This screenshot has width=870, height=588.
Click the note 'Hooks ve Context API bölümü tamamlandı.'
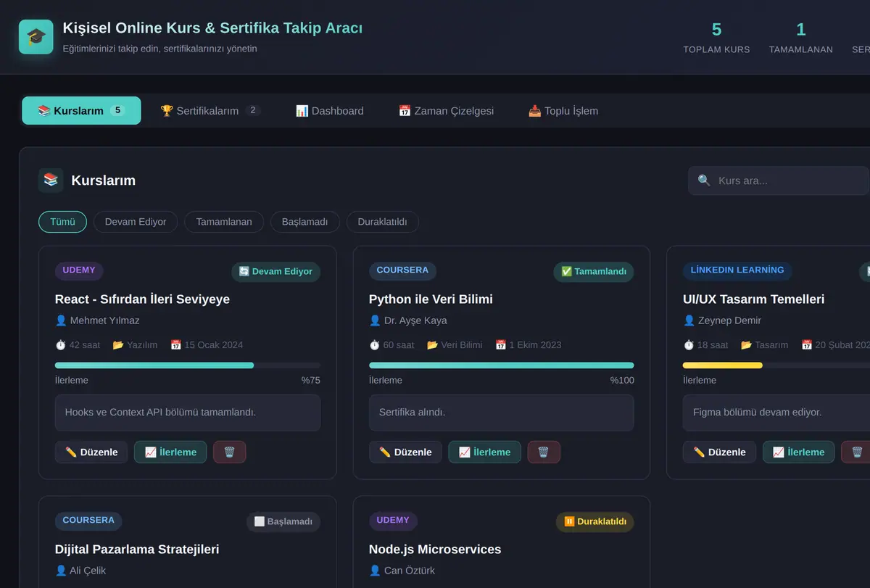pyautogui.click(x=188, y=413)
